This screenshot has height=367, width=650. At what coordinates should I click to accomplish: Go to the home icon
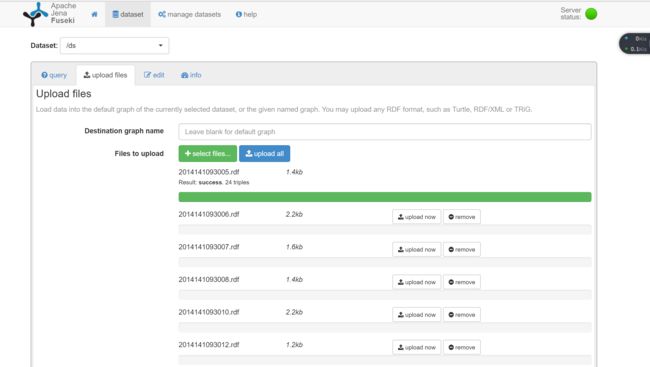coord(95,14)
